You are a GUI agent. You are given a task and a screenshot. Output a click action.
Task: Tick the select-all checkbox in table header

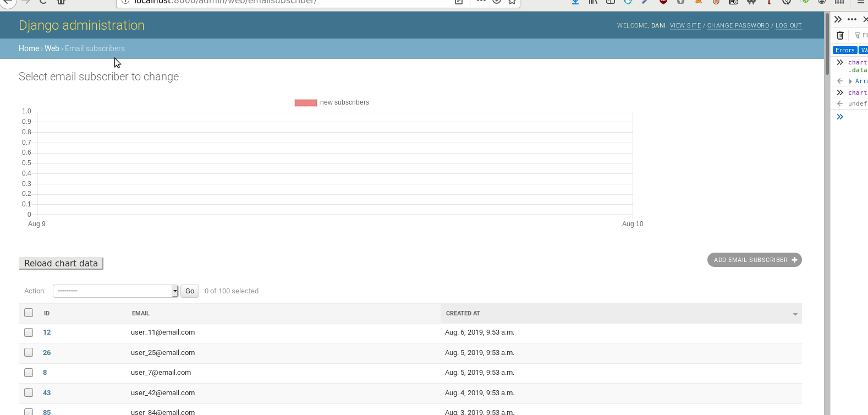pos(29,313)
